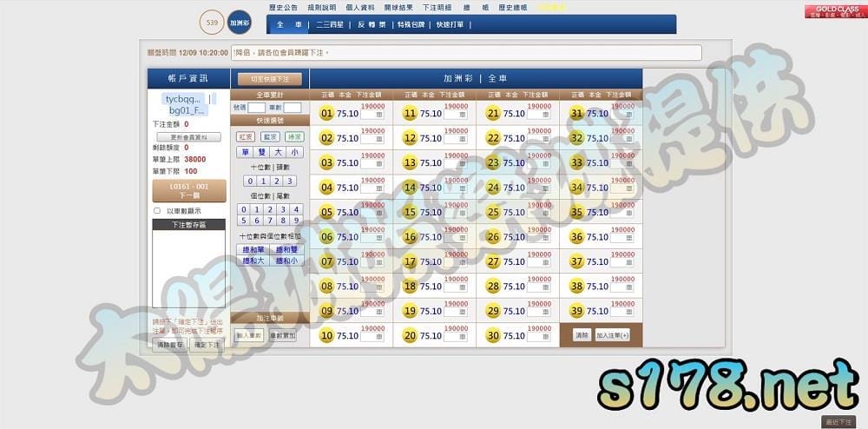Screen dimensions: 868x429
Task: Open the 反轉樂 tab
Action: (x=372, y=25)
